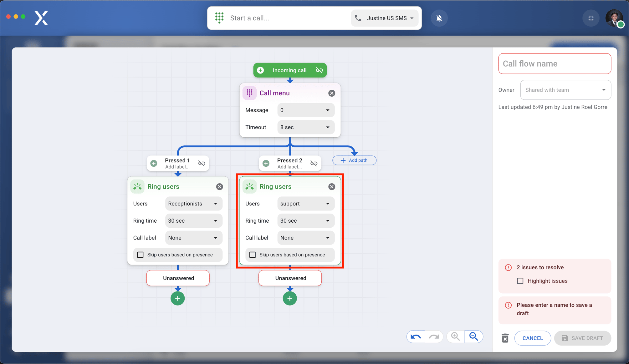Zoom out of the call flow canvas
Screen dimensions: 629x364
point(474,337)
